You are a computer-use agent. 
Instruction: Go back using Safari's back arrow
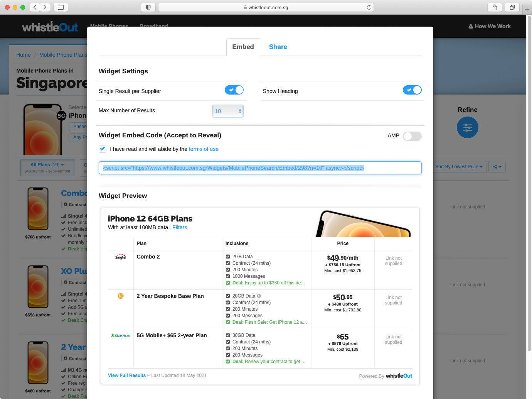pyautogui.click(x=35, y=7)
